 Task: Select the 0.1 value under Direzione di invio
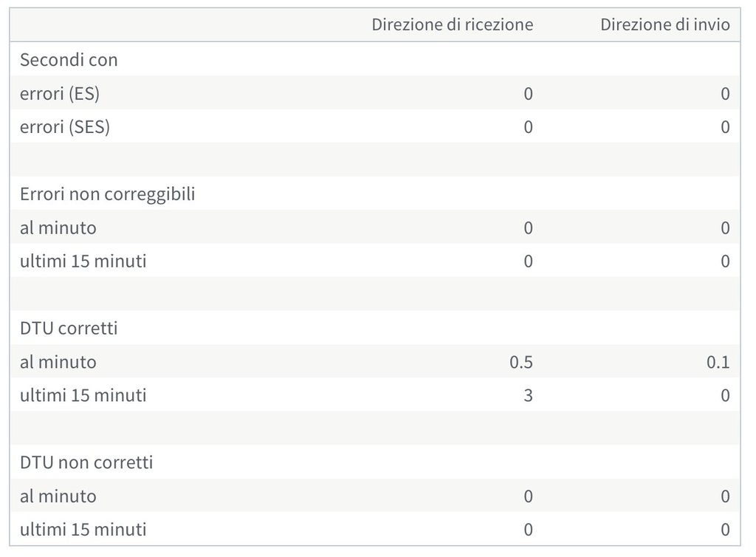717,362
